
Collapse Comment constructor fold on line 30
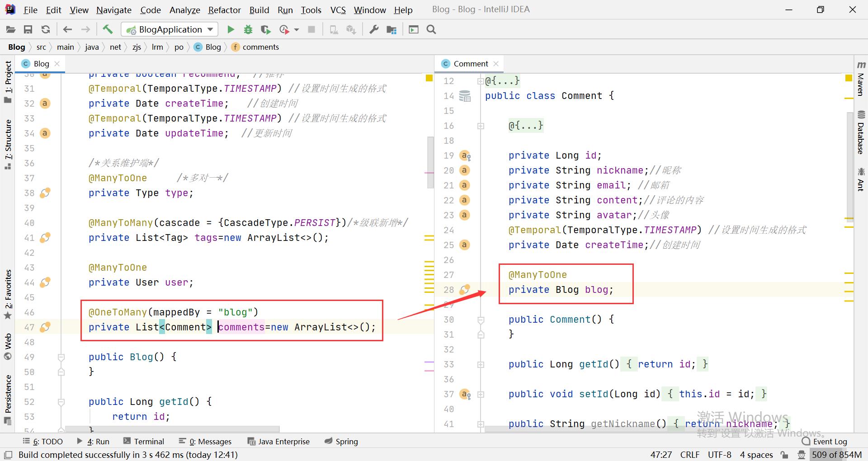(481, 320)
